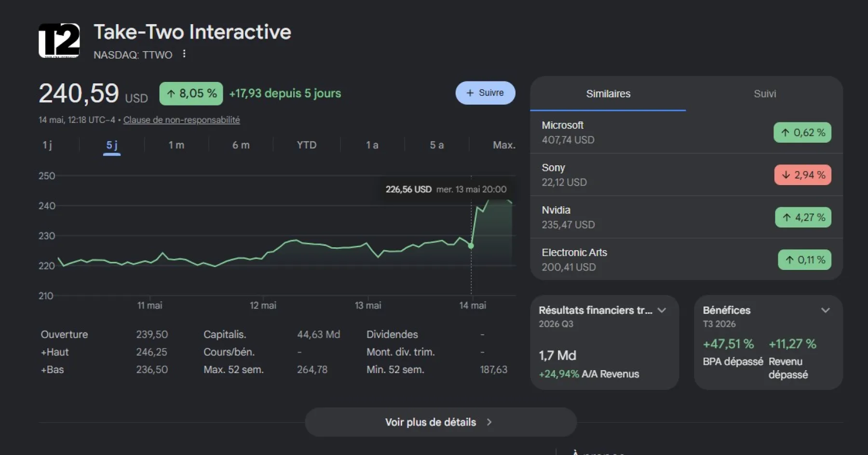Switch chart to 6 m range
868x455 pixels.
point(241,145)
